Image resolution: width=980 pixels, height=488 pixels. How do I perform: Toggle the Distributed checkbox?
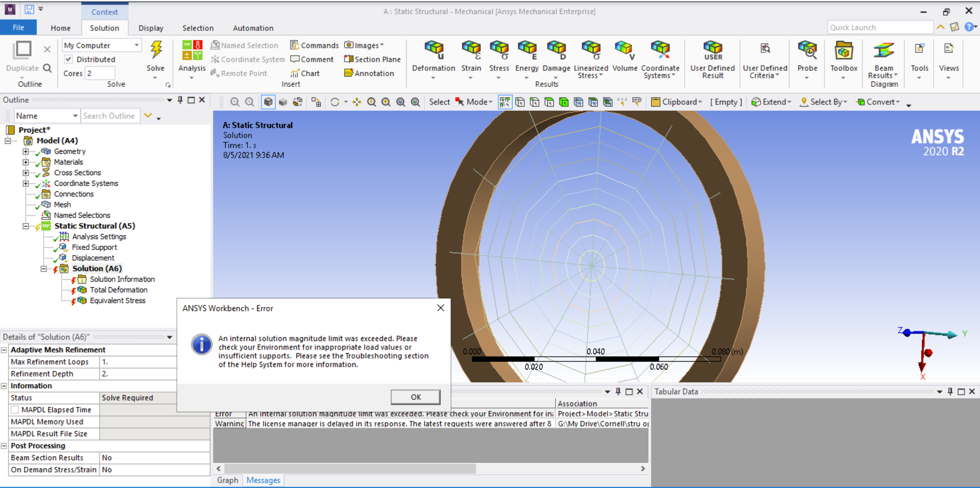pos(68,59)
